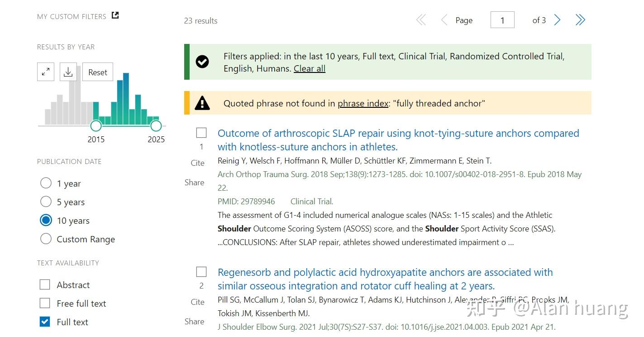
Task: Choose Custom Range publication date
Action: pyautogui.click(x=46, y=239)
